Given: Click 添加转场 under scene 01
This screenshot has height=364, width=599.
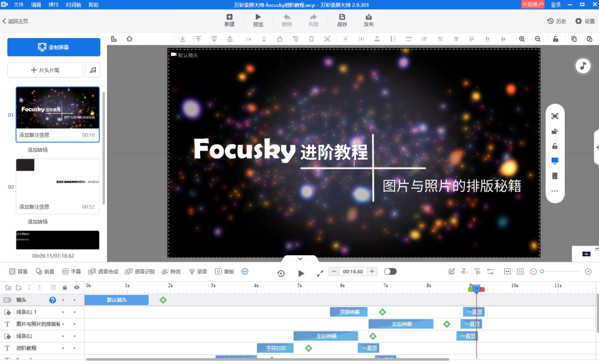Looking at the screenshot, I should point(38,150).
